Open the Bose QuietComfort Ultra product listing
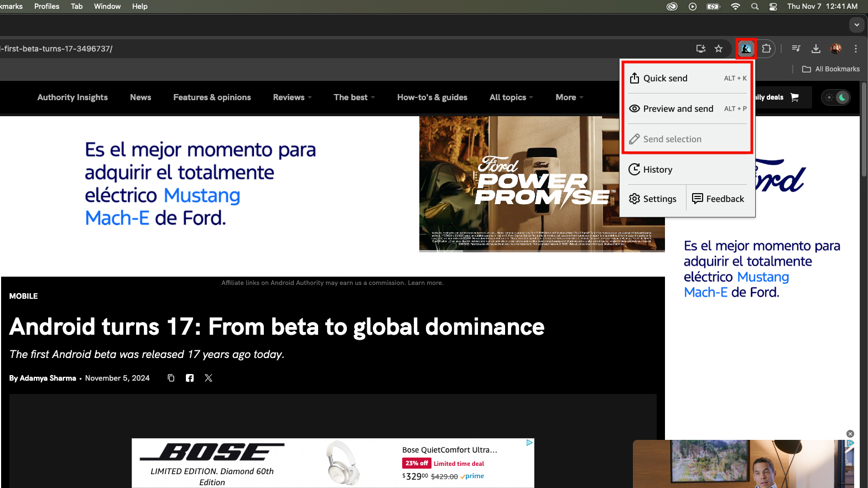The image size is (868, 488). pos(449,450)
